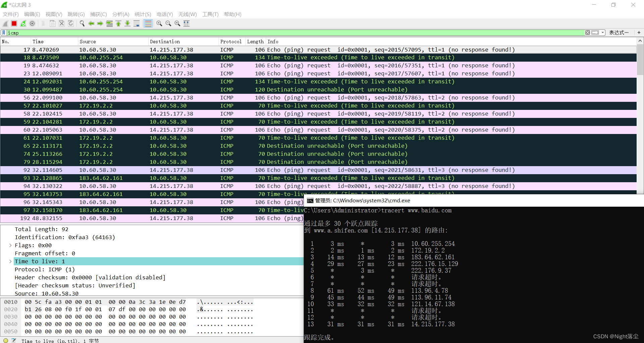Sort by the Time column header

click(x=54, y=42)
